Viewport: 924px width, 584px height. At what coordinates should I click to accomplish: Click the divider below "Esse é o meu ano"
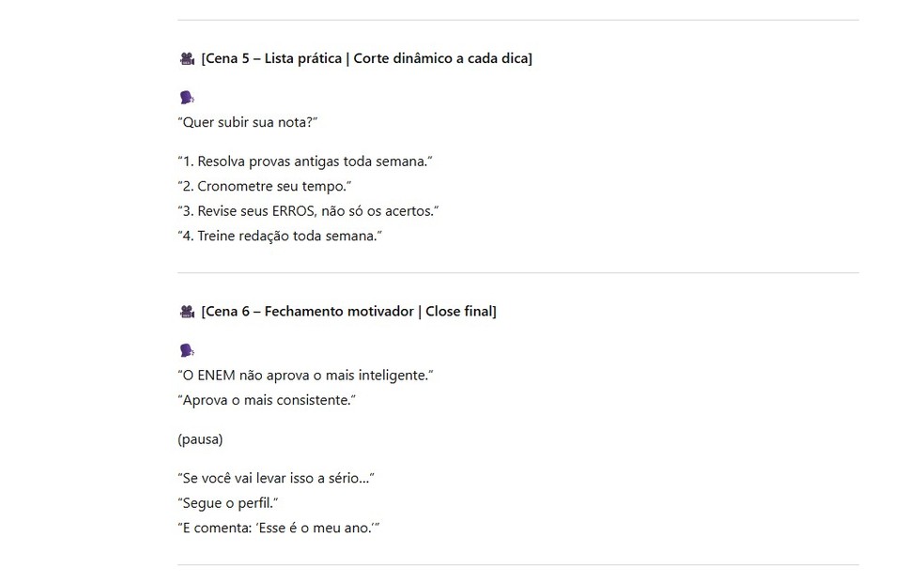coord(517,565)
